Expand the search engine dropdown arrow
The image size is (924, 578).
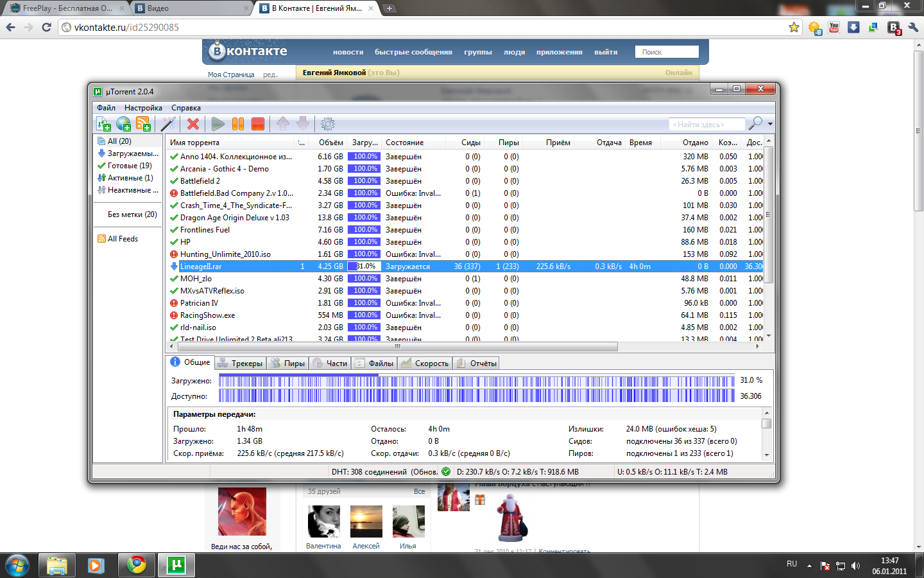tap(770, 124)
